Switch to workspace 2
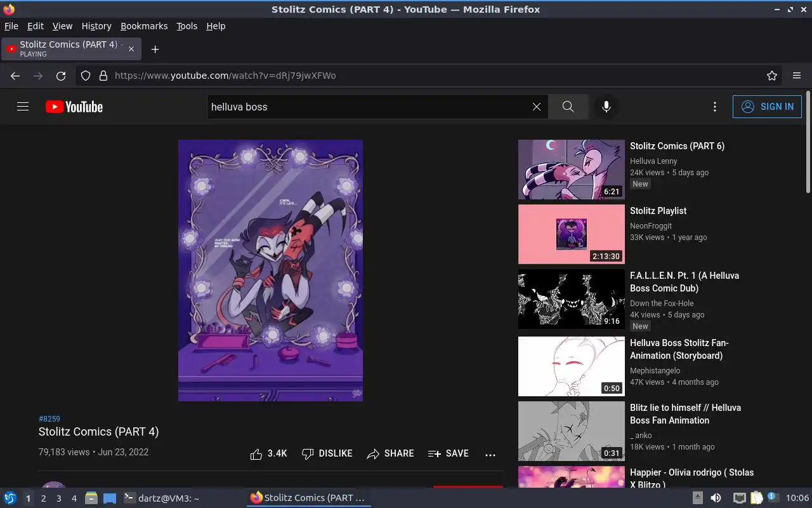812x508 pixels. pyautogui.click(x=43, y=498)
